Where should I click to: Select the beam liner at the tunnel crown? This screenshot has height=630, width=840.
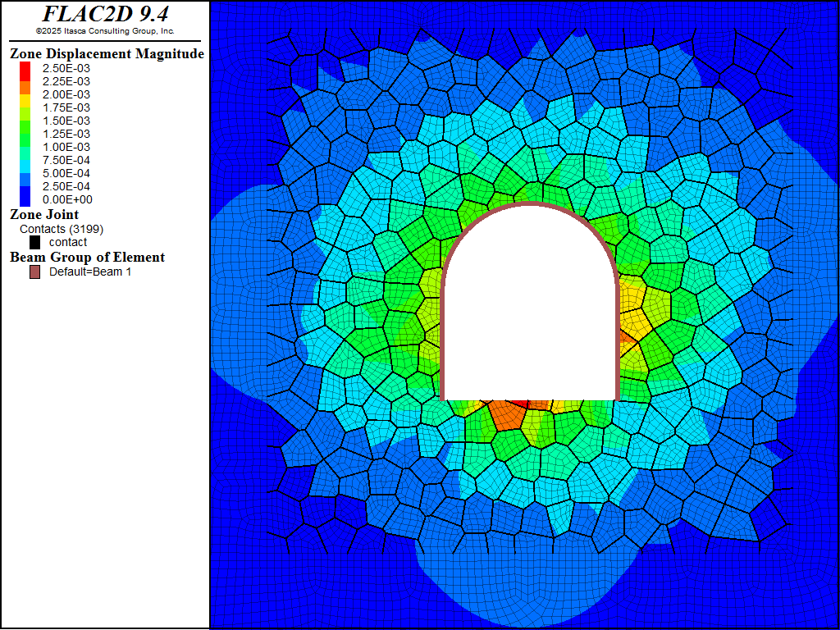click(530, 204)
